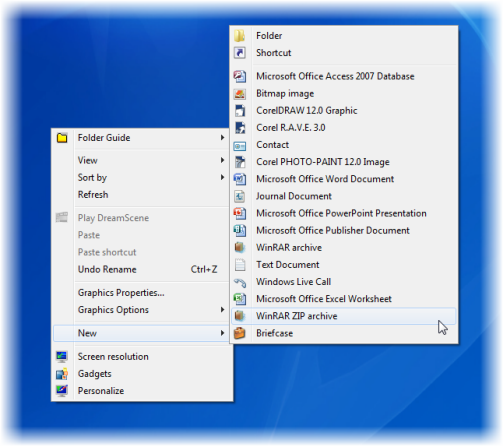Click the WinRAR ZIP archive icon
The width and height of the screenshot is (503, 446).
(239, 316)
